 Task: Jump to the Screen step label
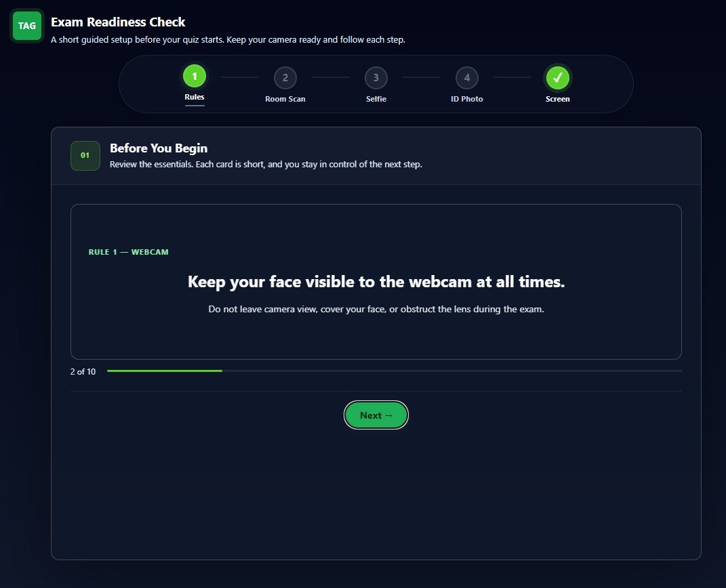pos(557,99)
